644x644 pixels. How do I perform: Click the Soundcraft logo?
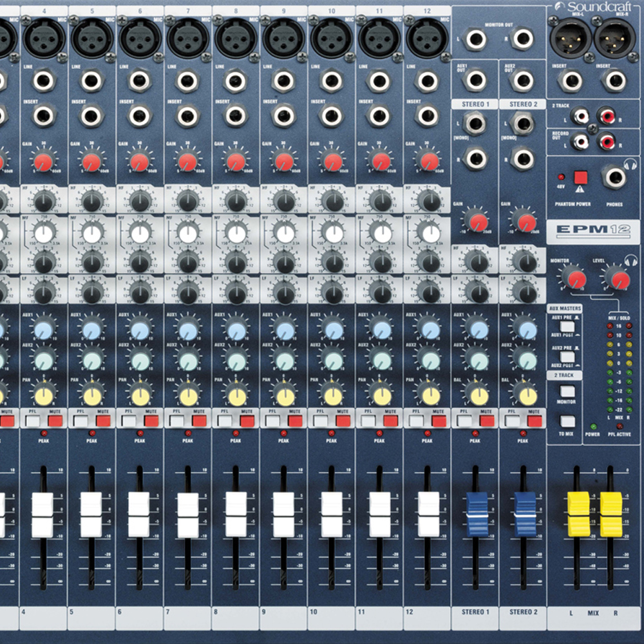point(592,7)
